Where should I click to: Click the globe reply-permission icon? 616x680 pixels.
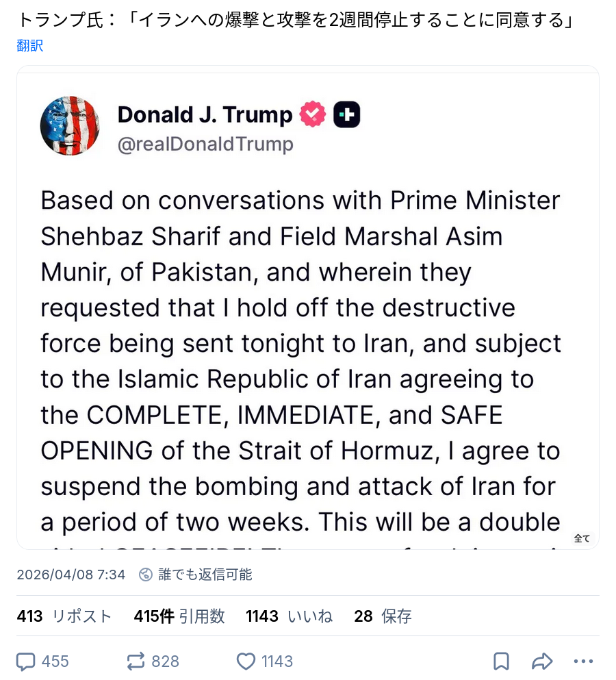[x=146, y=574]
